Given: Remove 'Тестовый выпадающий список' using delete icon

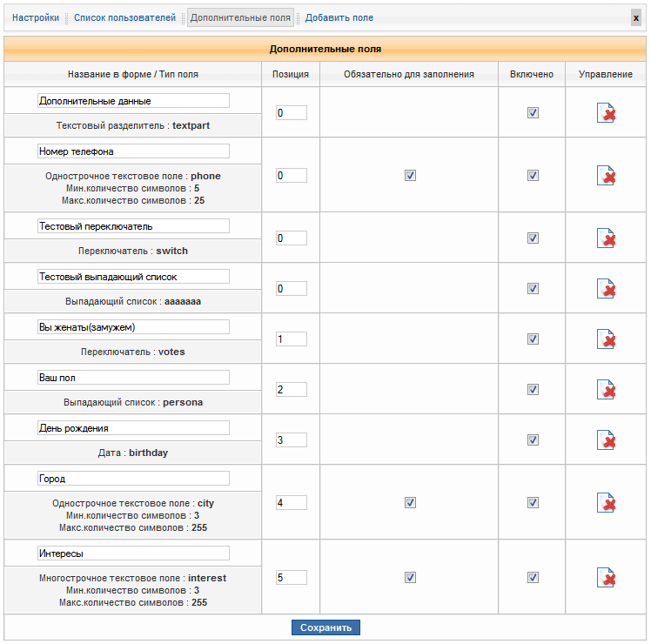Looking at the screenshot, I should tap(606, 289).
